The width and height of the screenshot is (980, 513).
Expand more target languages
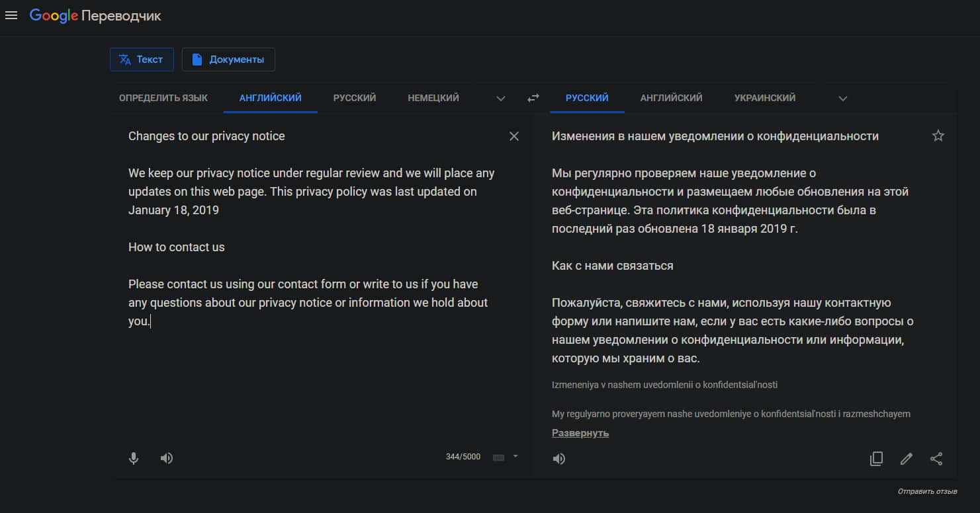[842, 99]
